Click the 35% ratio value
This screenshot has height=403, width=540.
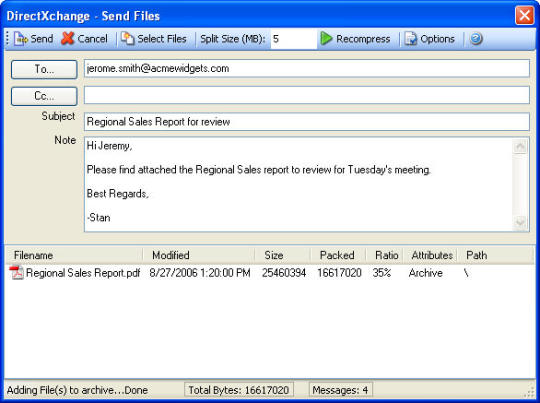382,273
